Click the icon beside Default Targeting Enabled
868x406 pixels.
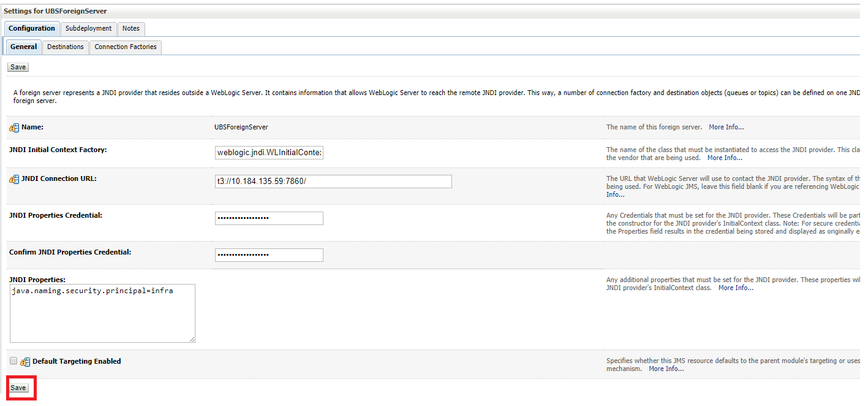click(25, 362)
